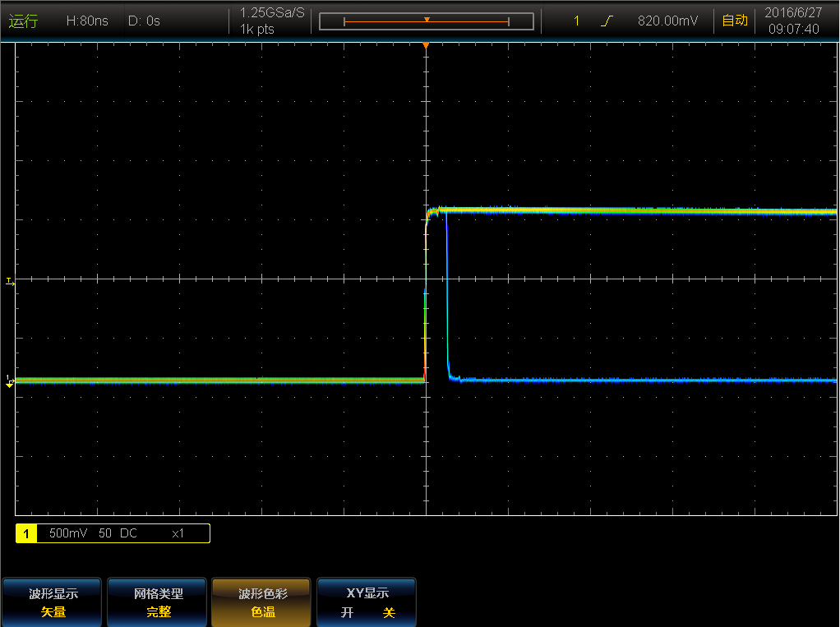The height and width of the screenshot is (627, 840).
Task: Select the D: 0s delay readout
Action: [x=144, y=21]
